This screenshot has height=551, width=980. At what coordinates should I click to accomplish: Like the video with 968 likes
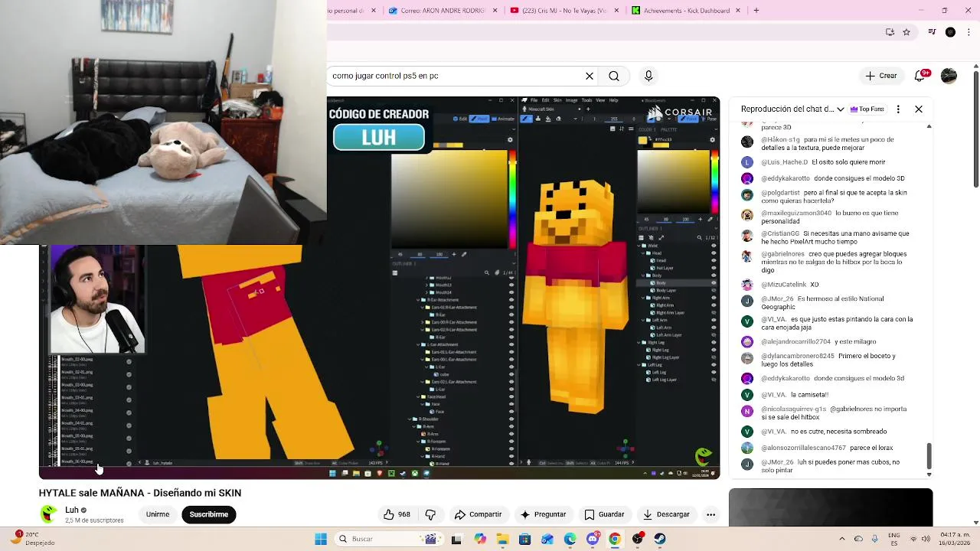pyautogui.click(x=397, y=514)
